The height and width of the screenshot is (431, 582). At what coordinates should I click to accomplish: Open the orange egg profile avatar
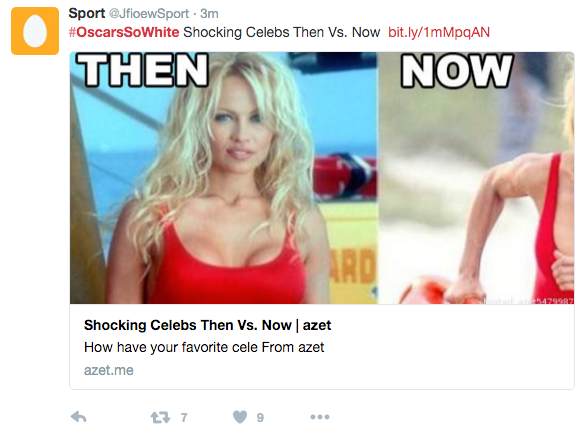coord(35,31)
